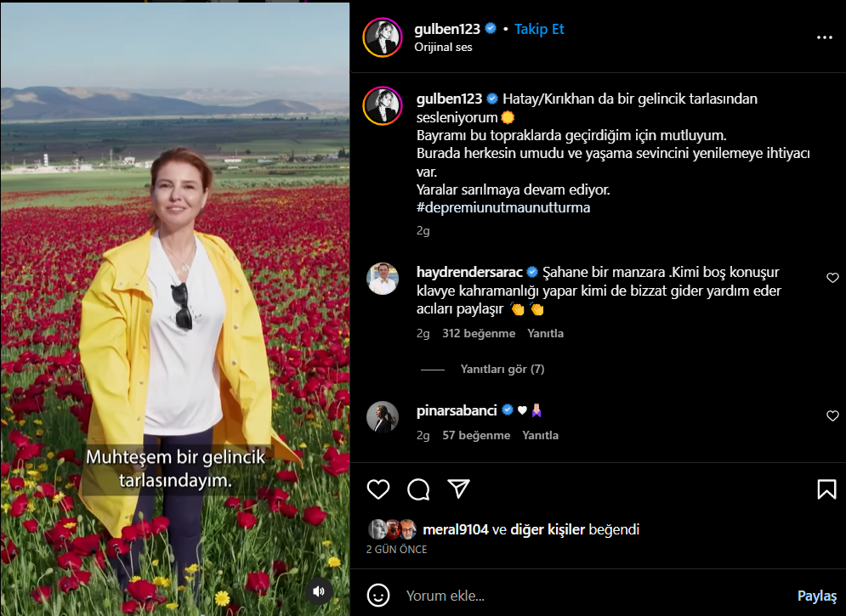
Task: Open the comment bubble icon
Action: [418, 489]
